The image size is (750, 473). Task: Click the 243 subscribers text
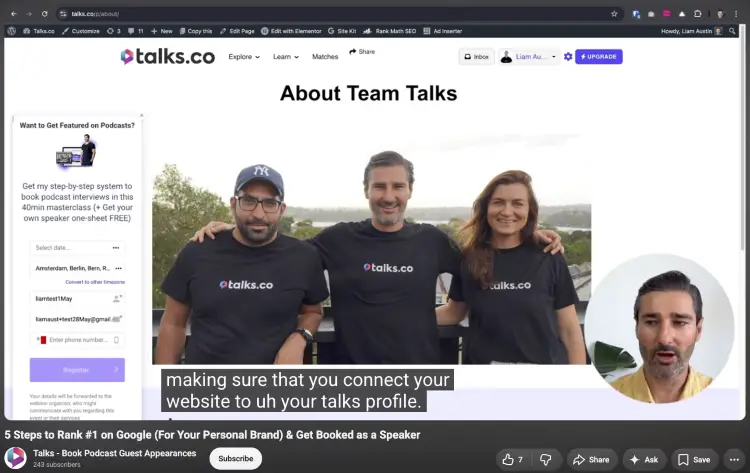(x=56, y=464)
